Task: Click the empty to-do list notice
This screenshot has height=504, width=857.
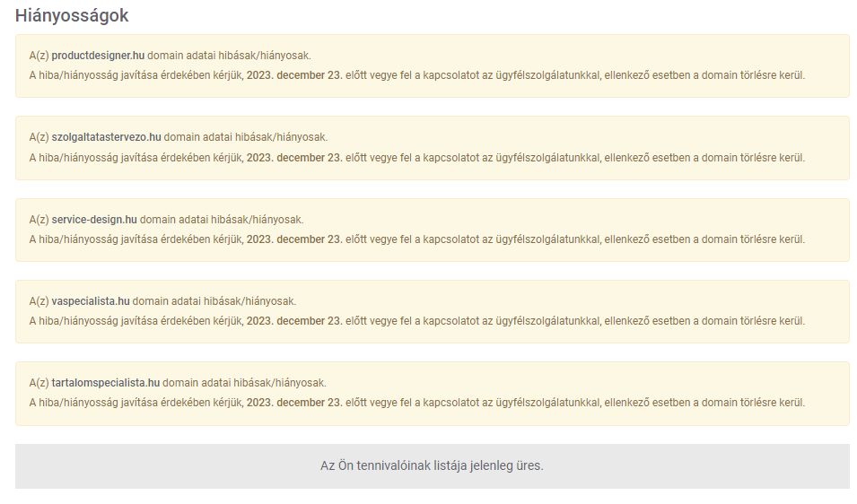Action: coord(432,465)
